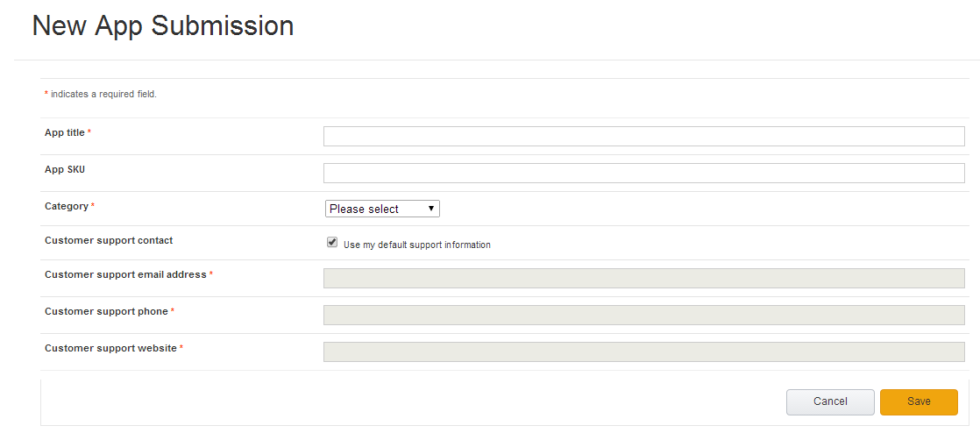Focus the App SKU input box

tap(643, 173)
